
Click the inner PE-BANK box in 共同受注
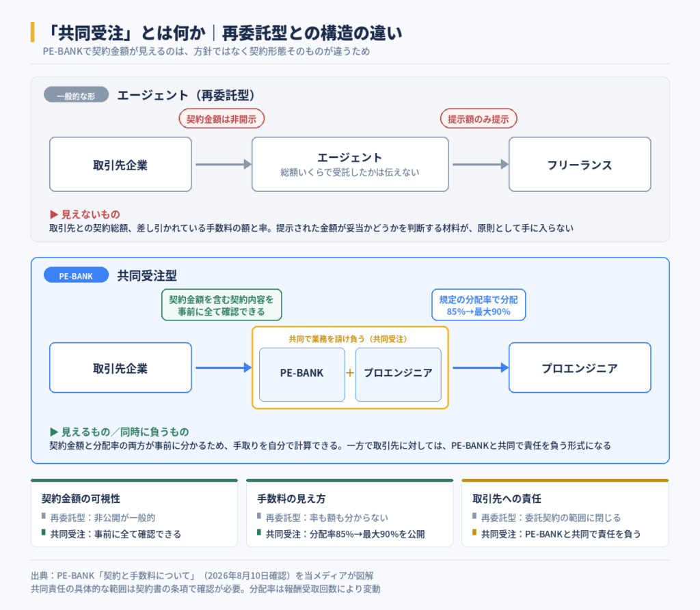coord(302,374)
